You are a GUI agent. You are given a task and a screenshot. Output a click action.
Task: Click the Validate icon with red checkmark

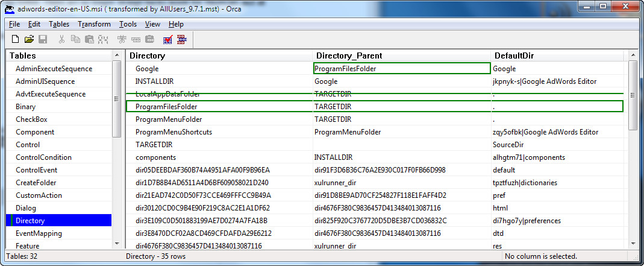click(167, 39)
